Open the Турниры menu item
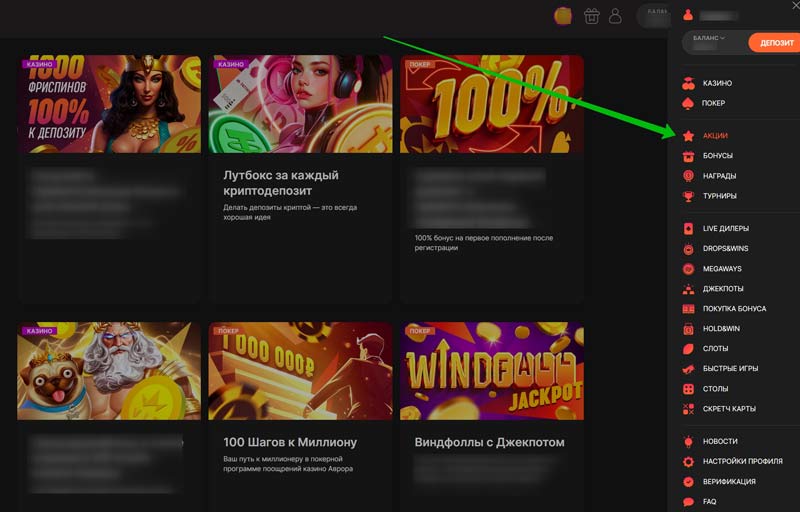 point(720,196)
